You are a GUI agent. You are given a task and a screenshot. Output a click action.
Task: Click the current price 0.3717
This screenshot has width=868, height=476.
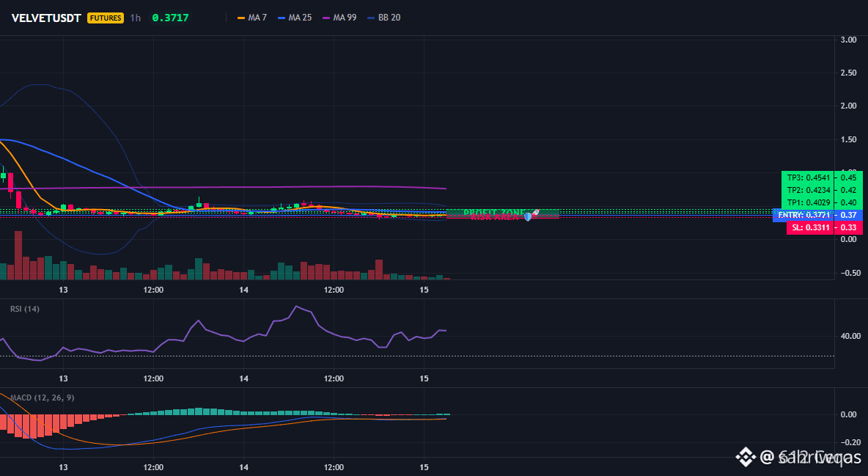tap(170, 18)
